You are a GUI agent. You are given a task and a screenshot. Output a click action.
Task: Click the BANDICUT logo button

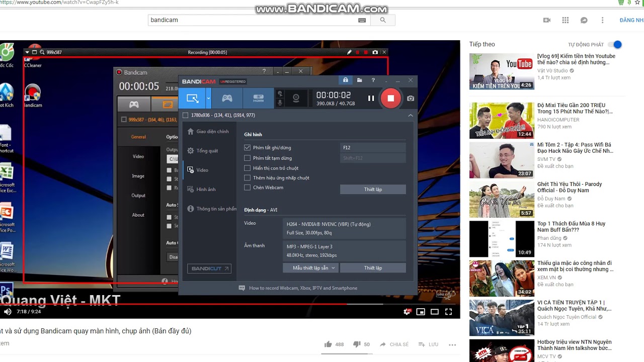click(x=209, y=268)
